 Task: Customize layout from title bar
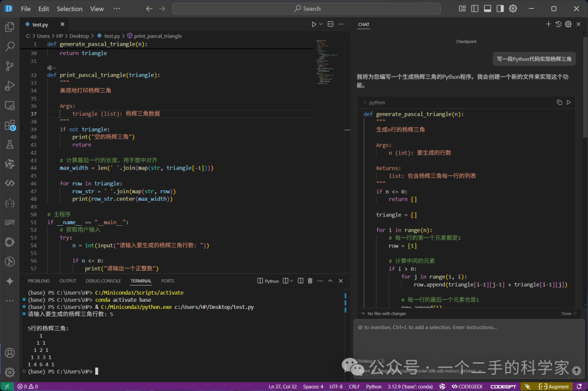(x=462, y=9)
